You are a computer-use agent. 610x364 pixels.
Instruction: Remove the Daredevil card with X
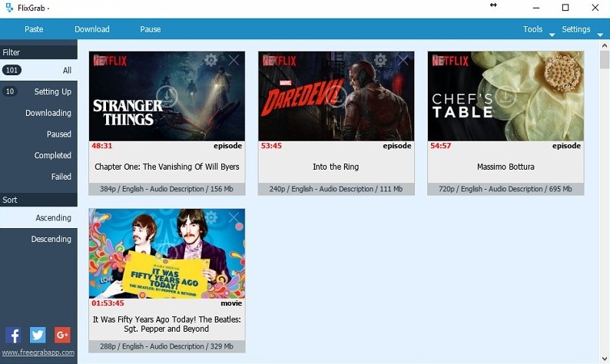point(403,60)
